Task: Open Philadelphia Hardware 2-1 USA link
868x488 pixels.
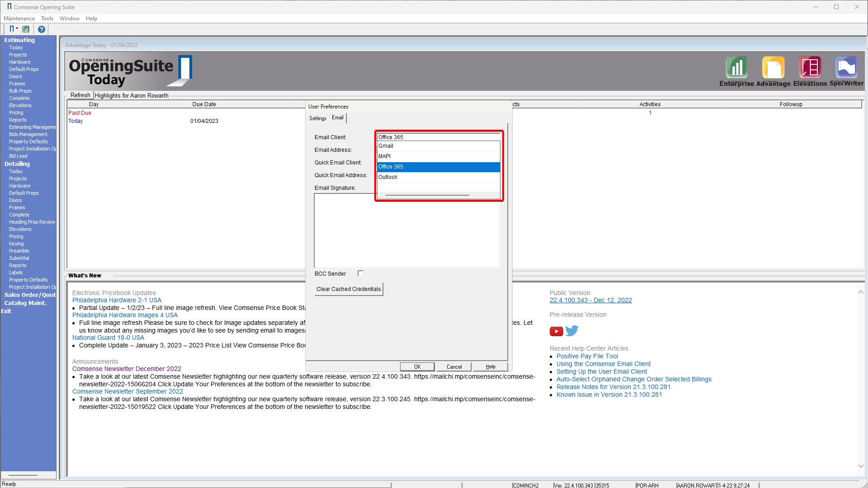Action: [x=117, y=300]
